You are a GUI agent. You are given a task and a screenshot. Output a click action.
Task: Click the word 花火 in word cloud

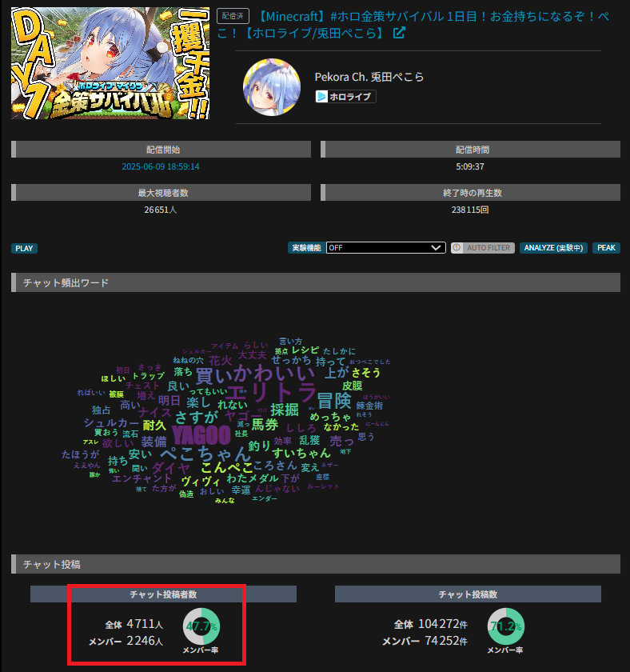(x=220, y=361)
